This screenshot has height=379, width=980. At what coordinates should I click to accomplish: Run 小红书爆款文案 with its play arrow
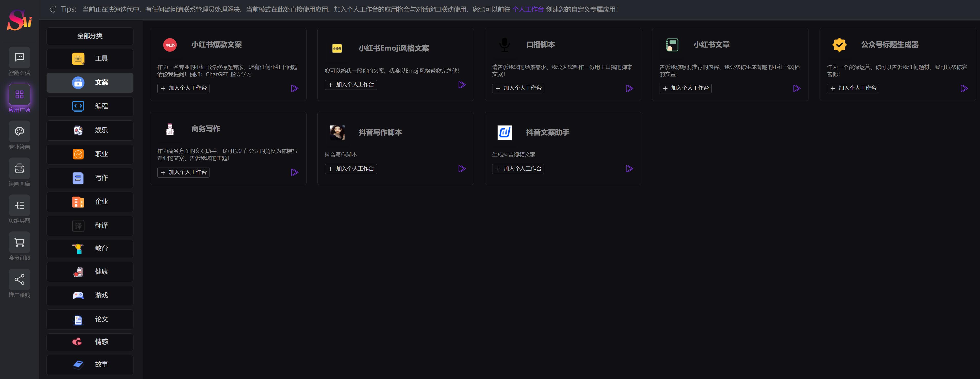tap(294, 89)
